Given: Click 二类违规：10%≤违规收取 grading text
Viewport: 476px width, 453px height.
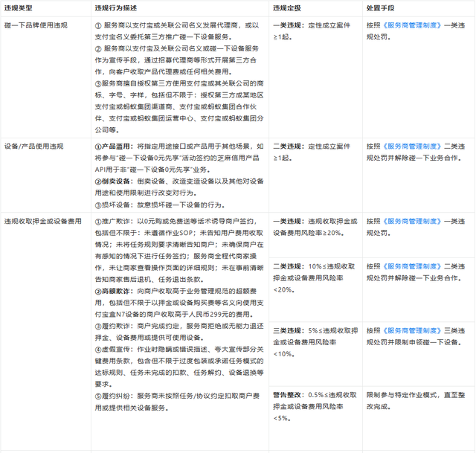Looking at the screenshot, I should (x=314, y=277).
